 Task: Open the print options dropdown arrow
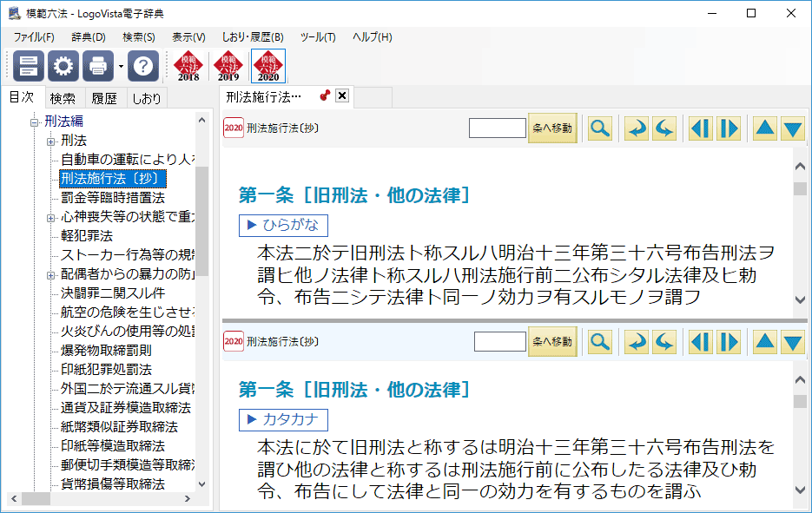121,66
